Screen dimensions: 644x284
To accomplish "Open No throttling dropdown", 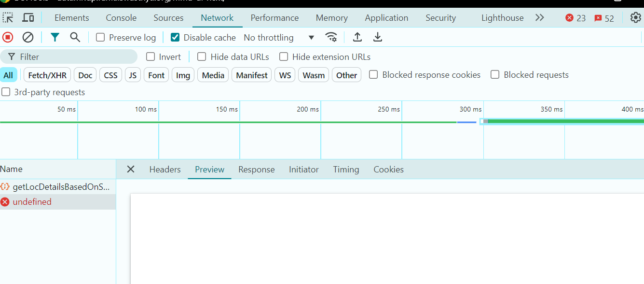I will (x=279, y=38).
